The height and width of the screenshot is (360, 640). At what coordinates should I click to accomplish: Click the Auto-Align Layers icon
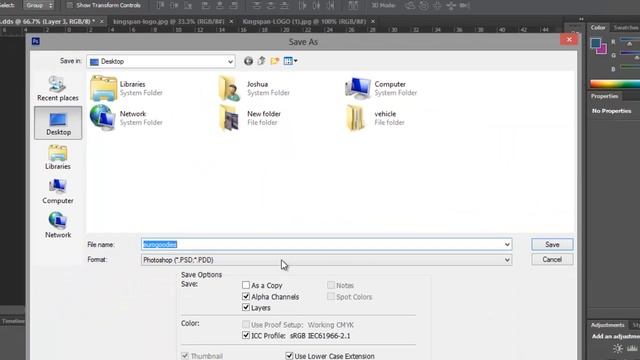pos(353,5)
